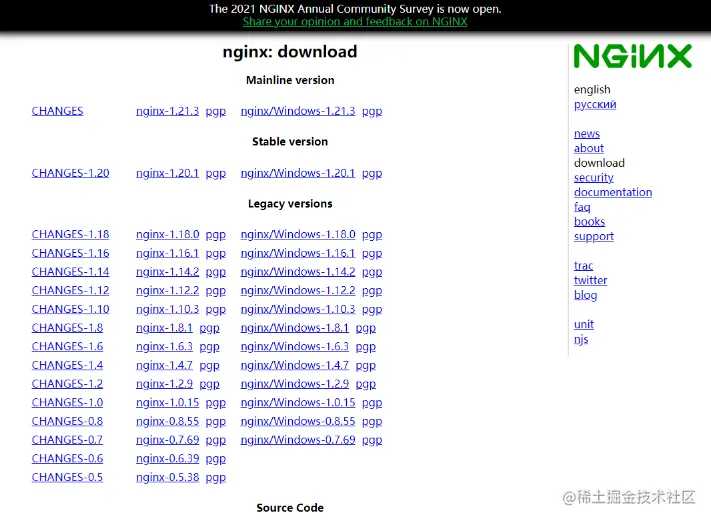The width and height of the screenshot is (711, 521).
Task: Download nginx-1.0.15
Action: (167, 403)
